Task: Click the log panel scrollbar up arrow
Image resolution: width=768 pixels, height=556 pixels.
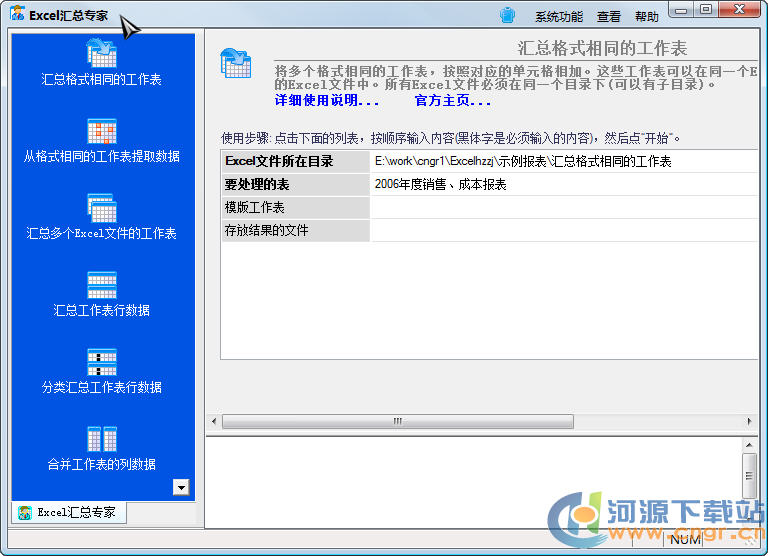Action: click(x=749, y=445)
